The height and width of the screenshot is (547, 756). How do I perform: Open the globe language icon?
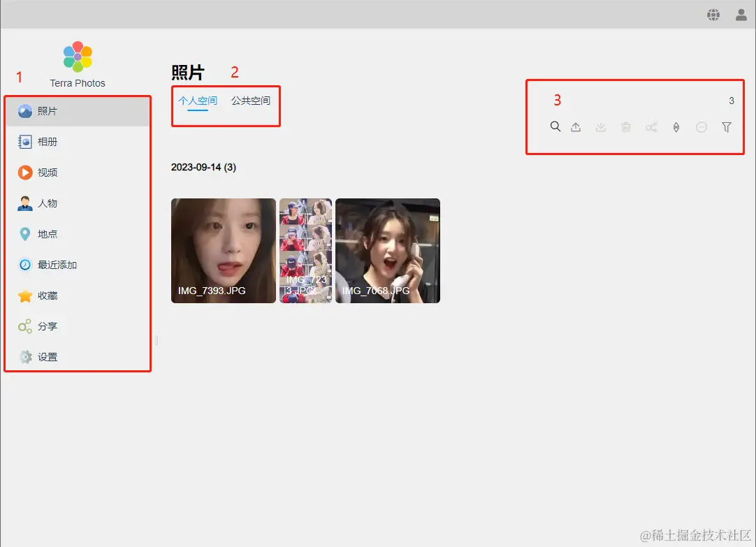point(713,15)
